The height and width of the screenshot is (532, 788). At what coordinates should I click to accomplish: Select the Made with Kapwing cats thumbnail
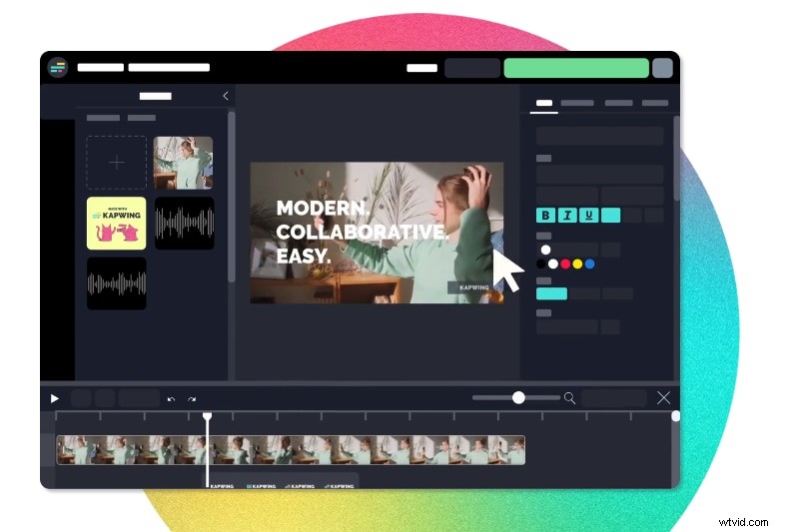(x=117, y=223)
